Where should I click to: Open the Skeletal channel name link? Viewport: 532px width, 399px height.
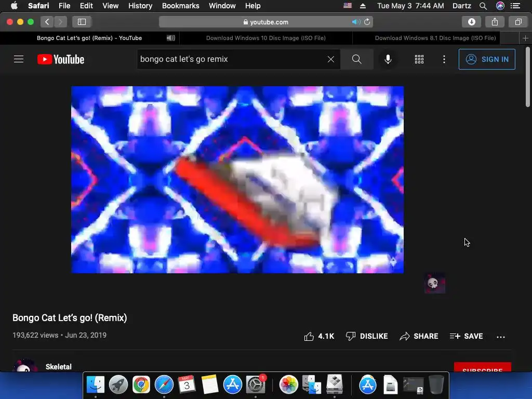(x=59, y=367)
